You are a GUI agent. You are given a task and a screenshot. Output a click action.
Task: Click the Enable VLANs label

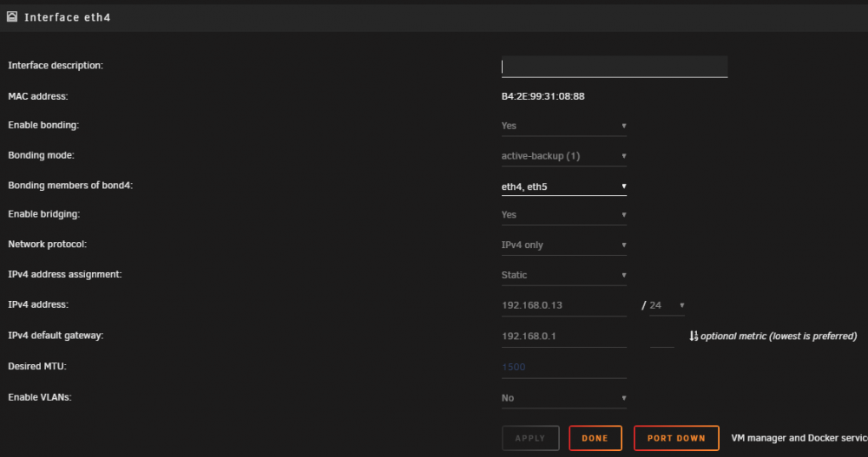click(39, 397)
